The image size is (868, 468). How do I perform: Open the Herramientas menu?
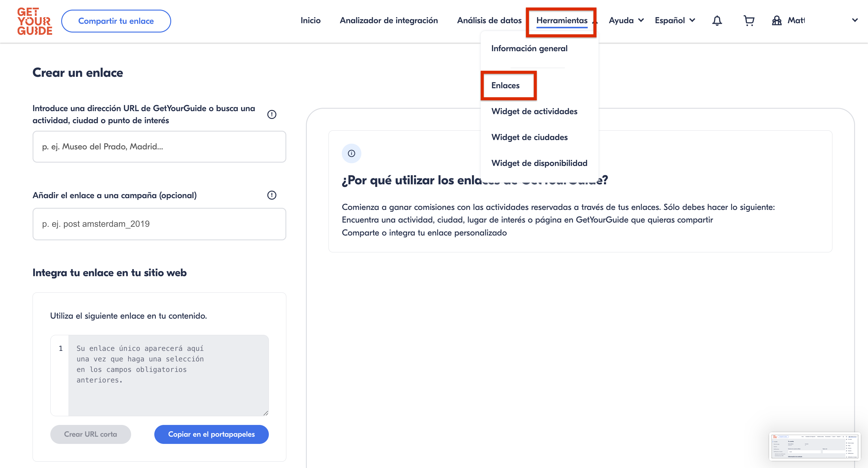[x=562, y=20]
